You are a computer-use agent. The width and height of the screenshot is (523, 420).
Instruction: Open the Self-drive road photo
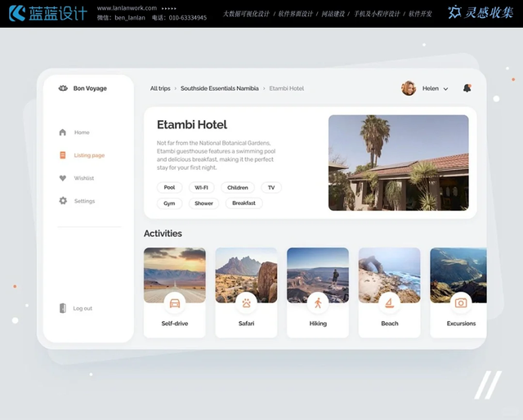(175, 275)
